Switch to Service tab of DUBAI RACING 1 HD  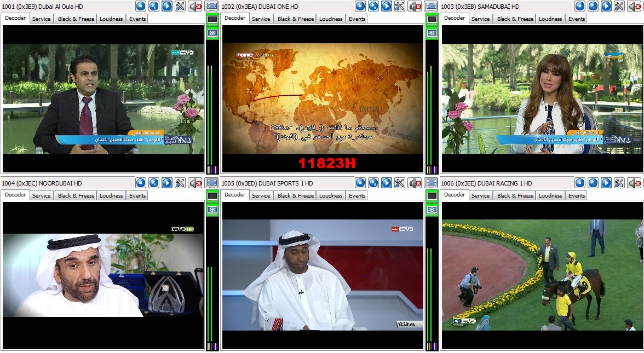coord(481,196)
